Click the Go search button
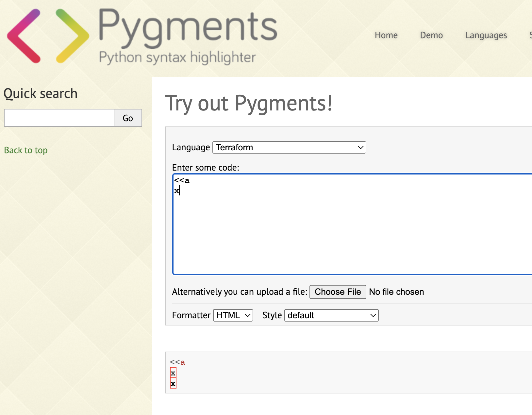Image resolution: width=532 pixels, height=415 pixels. coord(128,118)
